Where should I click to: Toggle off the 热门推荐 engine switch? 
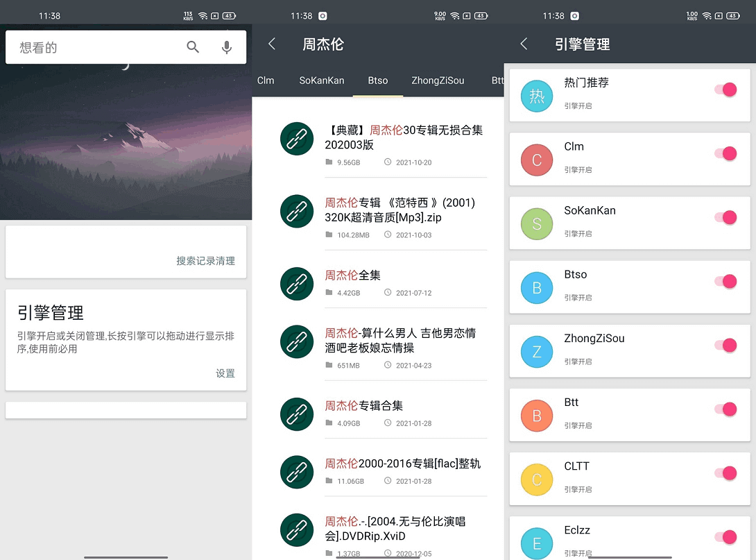pyautogui.click(x=725, y=90)
